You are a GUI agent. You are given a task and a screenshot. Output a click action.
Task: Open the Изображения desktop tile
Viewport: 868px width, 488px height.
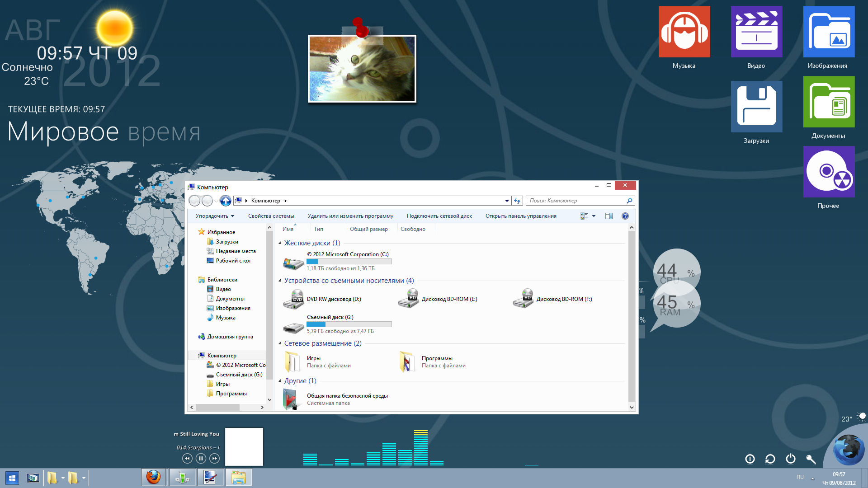(829, 32)
